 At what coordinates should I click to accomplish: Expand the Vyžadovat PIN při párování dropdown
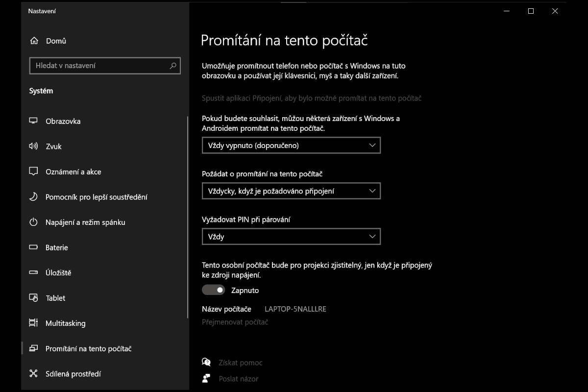tap(291, 237)
